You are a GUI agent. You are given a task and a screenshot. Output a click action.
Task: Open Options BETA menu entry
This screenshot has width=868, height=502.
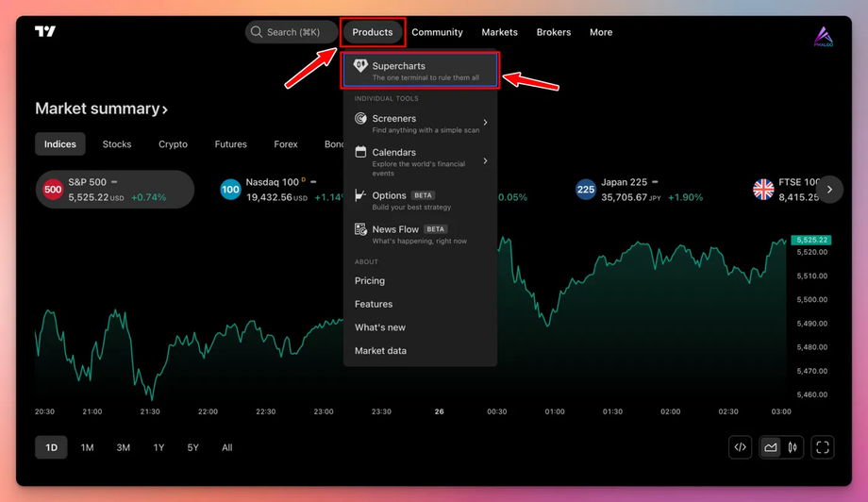(x=420, y=200)
